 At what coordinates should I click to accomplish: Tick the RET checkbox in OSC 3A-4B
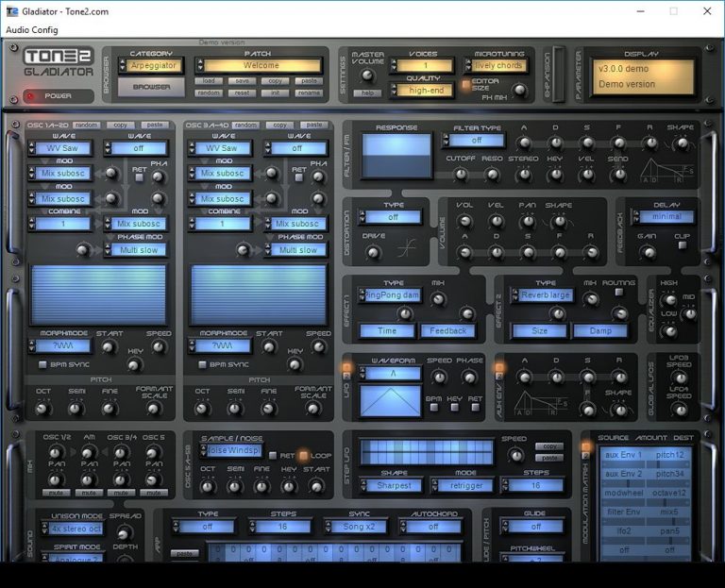[x=298, y=177]
